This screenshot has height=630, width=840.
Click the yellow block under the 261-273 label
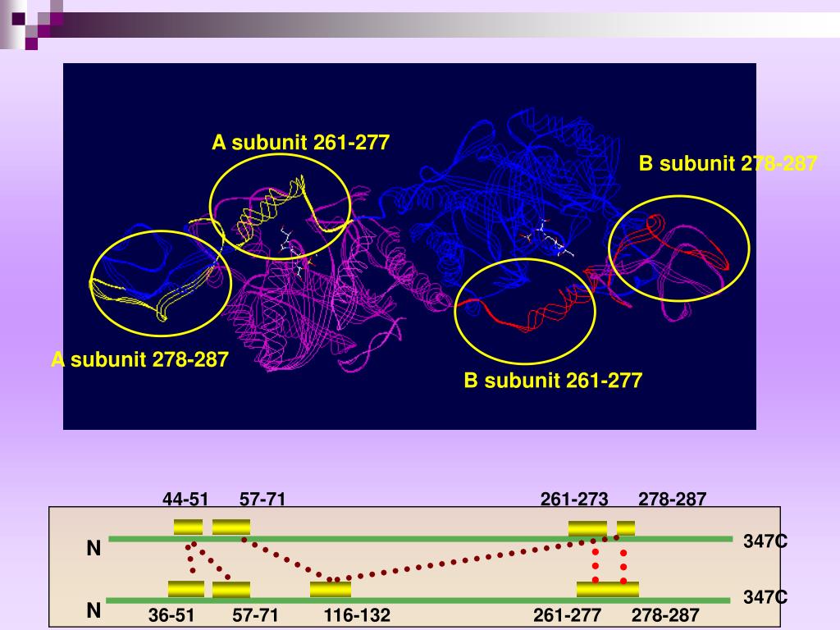pyautogui.click(x=587, y=528)
